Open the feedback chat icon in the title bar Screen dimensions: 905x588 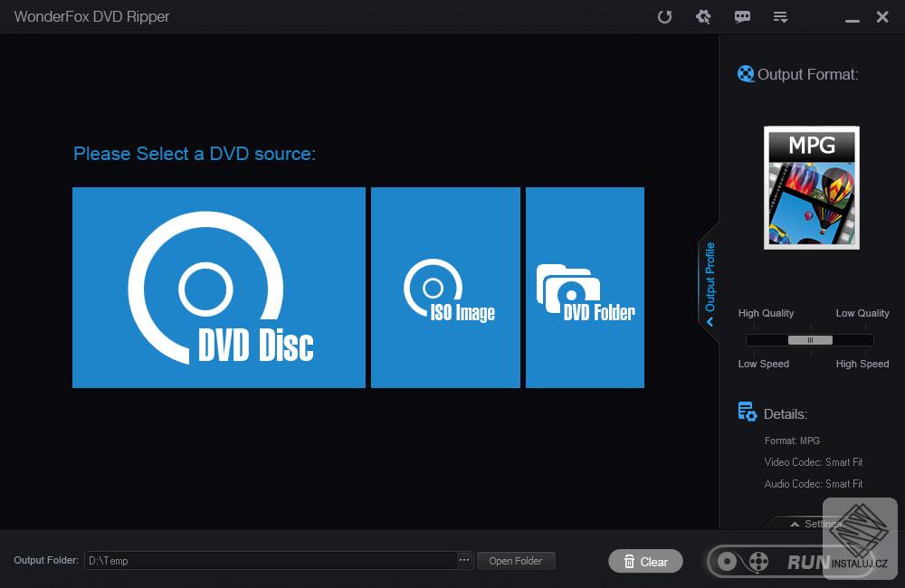[x=742, y=16]
